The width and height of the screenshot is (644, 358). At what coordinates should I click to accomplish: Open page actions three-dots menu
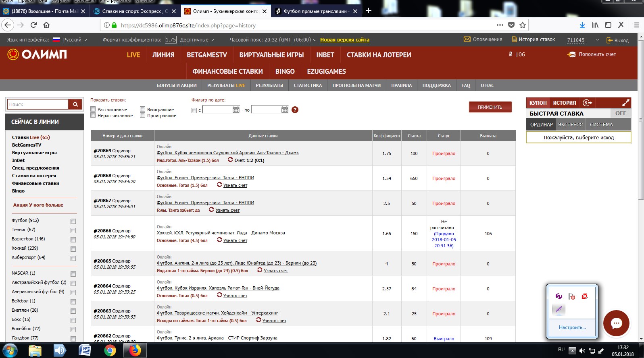click(500, 25)
